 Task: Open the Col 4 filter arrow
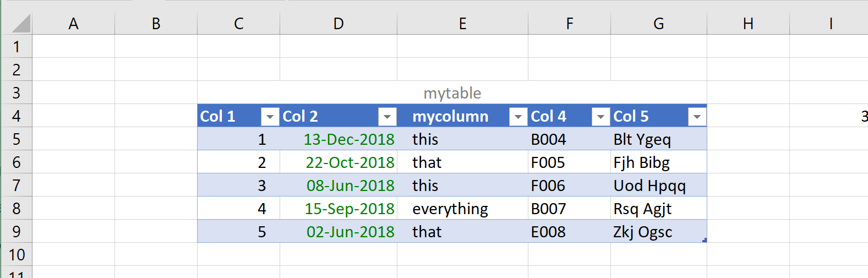600,117
